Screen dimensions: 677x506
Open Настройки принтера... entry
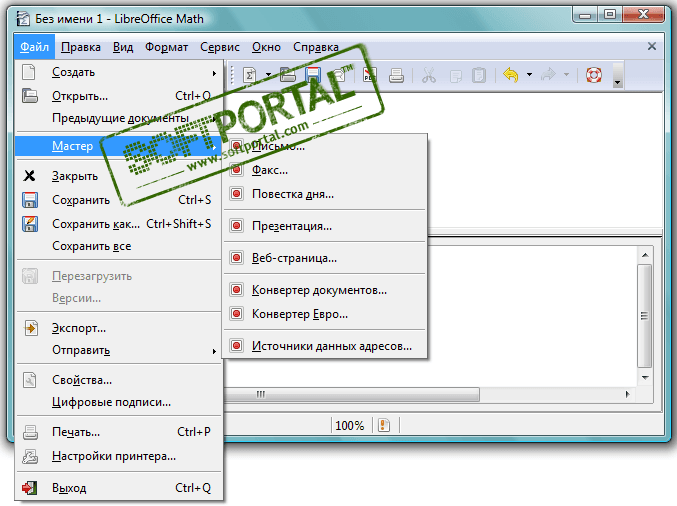(x=119, y=456)
